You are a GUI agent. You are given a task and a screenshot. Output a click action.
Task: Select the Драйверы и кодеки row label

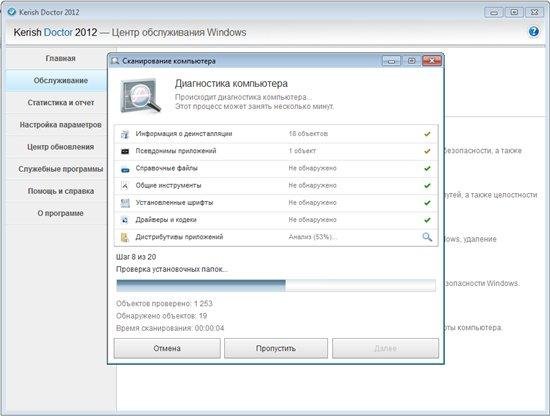point(166,220)
